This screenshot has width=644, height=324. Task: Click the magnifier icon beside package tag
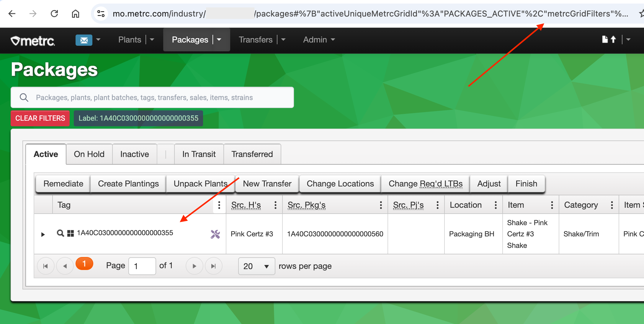[60, 233]
